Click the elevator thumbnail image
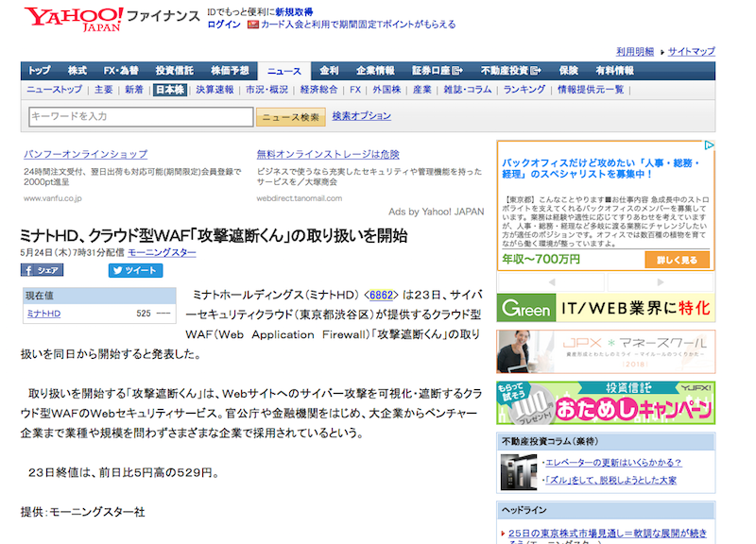This screenshot has height=544, width=756. (518, 471)
